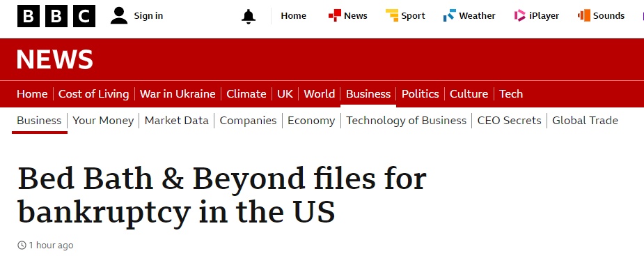Click the yellow Sport icon
Screen dimensions: 644x256
coord(392,15)
